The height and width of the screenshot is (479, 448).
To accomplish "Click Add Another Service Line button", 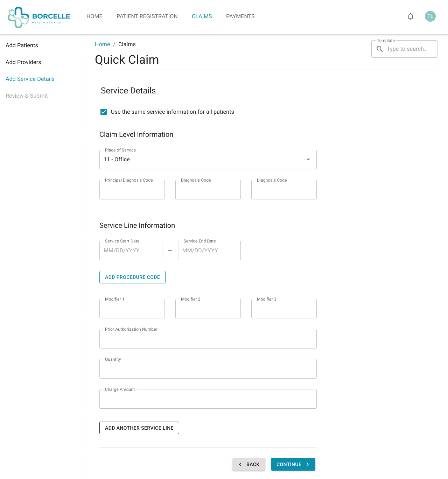I will pos(139,428).
